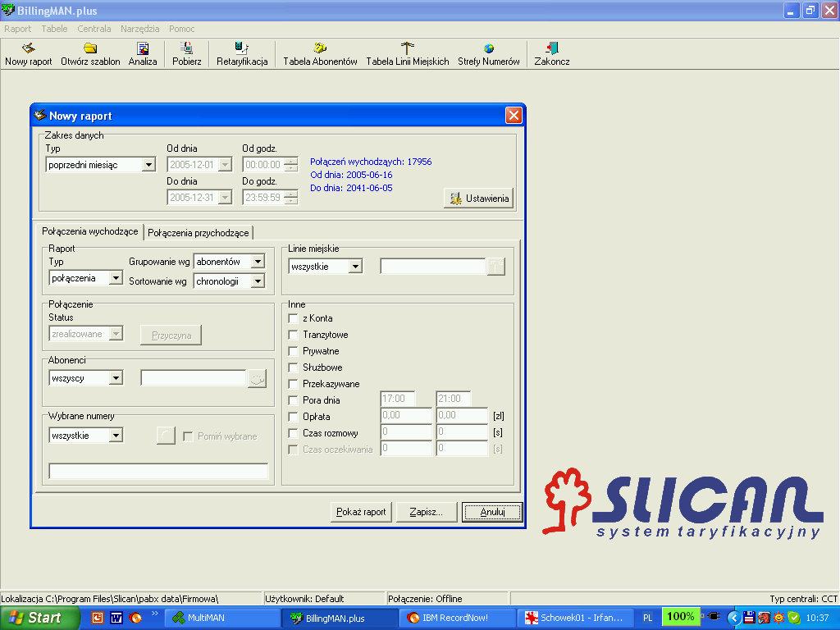Open the Centrala menu
The image size is (840, 630).
tap(94, 29)
